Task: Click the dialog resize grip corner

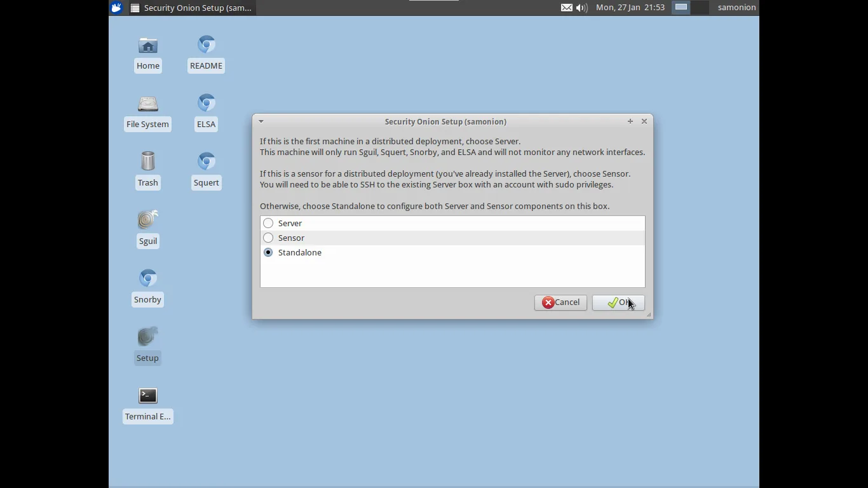Action: click(x=649, y=315)
